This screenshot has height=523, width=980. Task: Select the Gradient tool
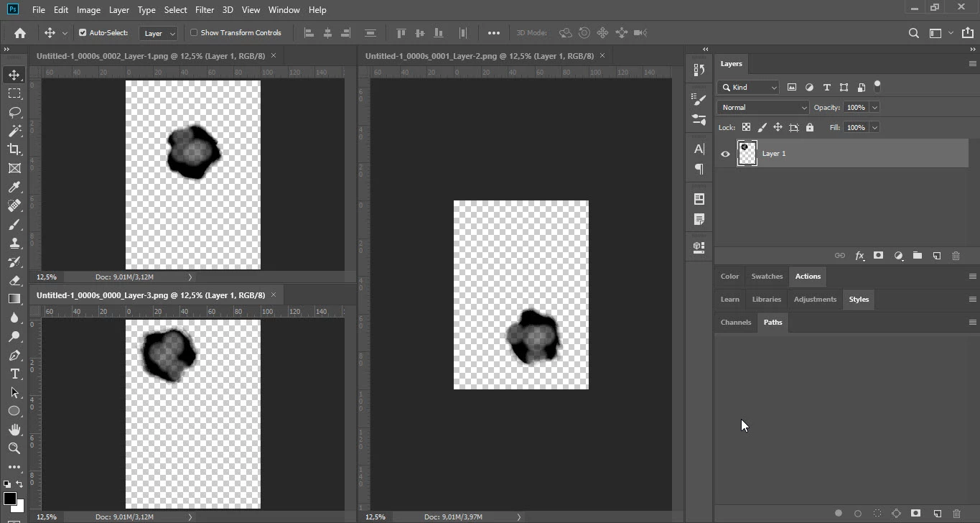click(x=14, y=299)
